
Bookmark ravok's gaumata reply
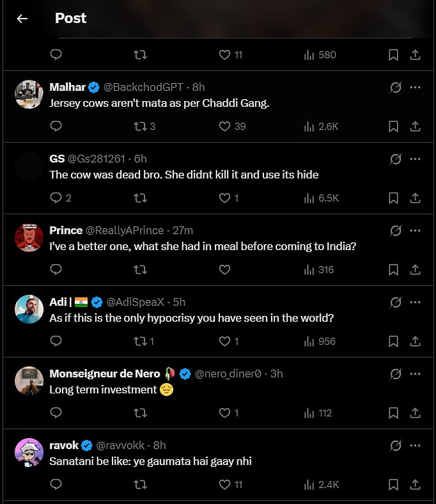pos(394,485)
